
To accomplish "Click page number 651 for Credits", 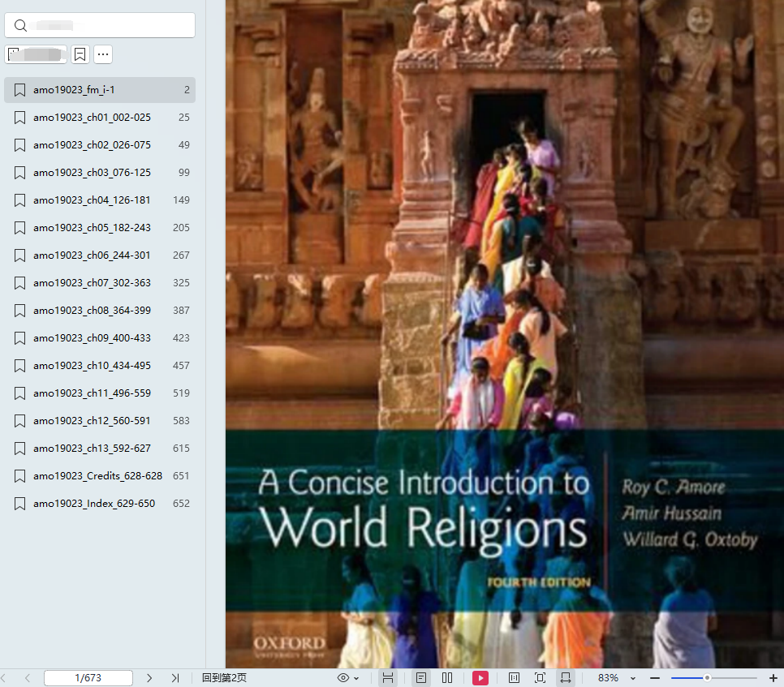I will point(181,475).
